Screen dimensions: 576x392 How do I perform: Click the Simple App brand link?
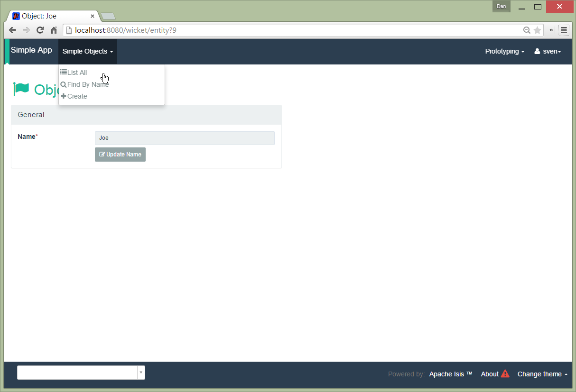pyautogui.click(x=31, y=50)
